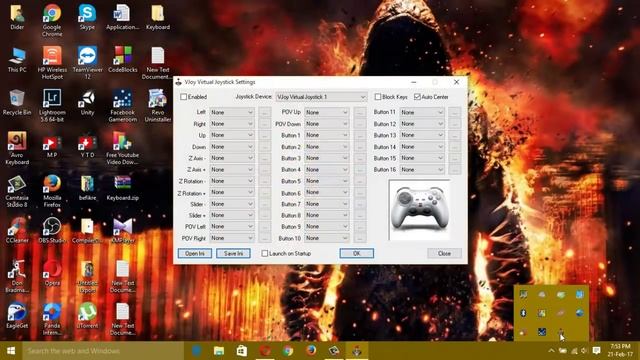Open CCleaner desktop shortcut

pyautogui.click(x=17, y=231)
